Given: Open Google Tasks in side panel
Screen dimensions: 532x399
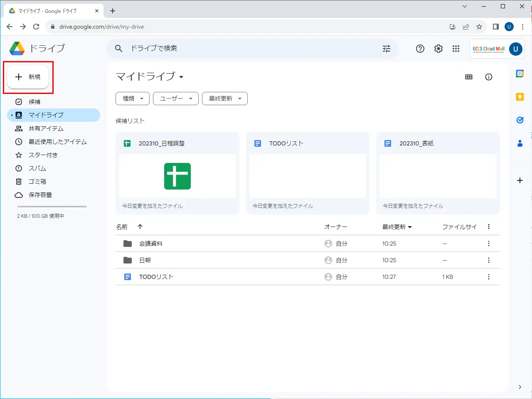Looking at the screenshot, I should [x=520, y=120].
